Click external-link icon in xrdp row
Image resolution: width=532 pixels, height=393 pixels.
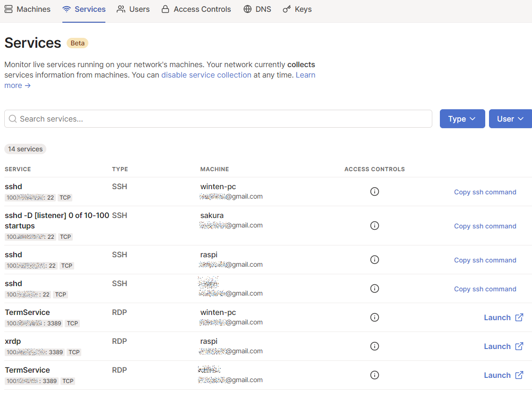pyautogui.click(x=519, y=346)
